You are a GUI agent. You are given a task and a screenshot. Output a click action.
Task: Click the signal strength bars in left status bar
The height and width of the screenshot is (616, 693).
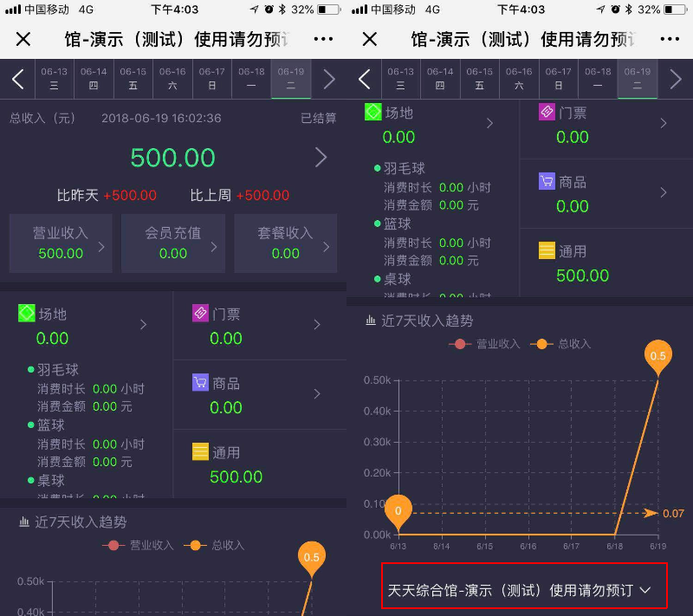coord(13,10)
